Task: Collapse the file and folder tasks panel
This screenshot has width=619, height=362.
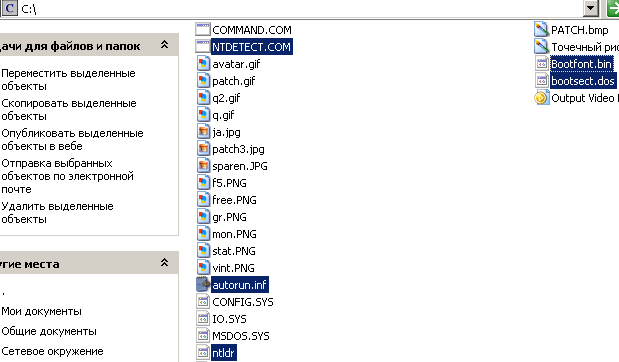Action: 165,45
